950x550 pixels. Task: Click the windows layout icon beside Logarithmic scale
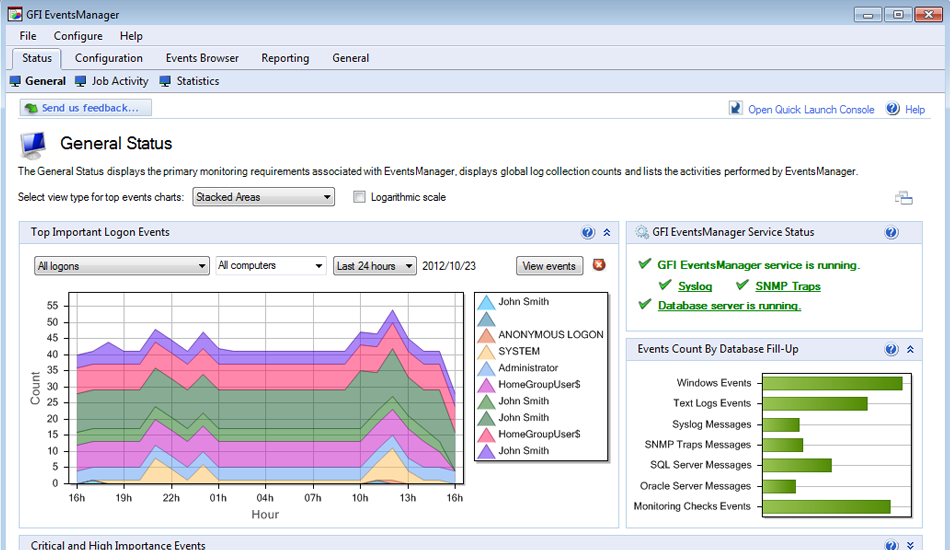[903, 198]
